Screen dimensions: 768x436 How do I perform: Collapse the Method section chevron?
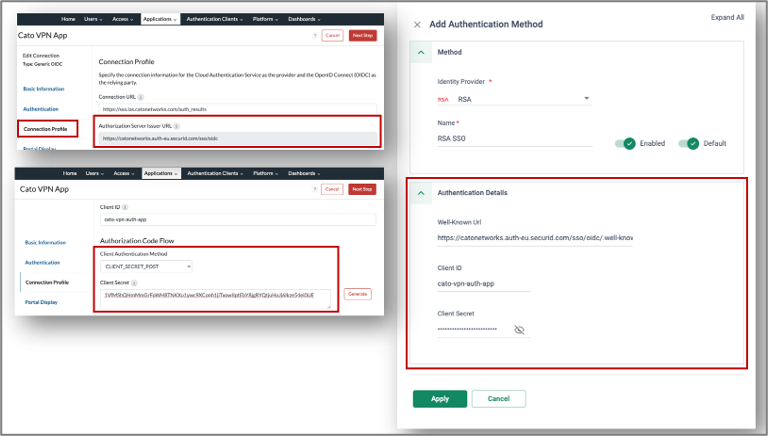point(421,52)
